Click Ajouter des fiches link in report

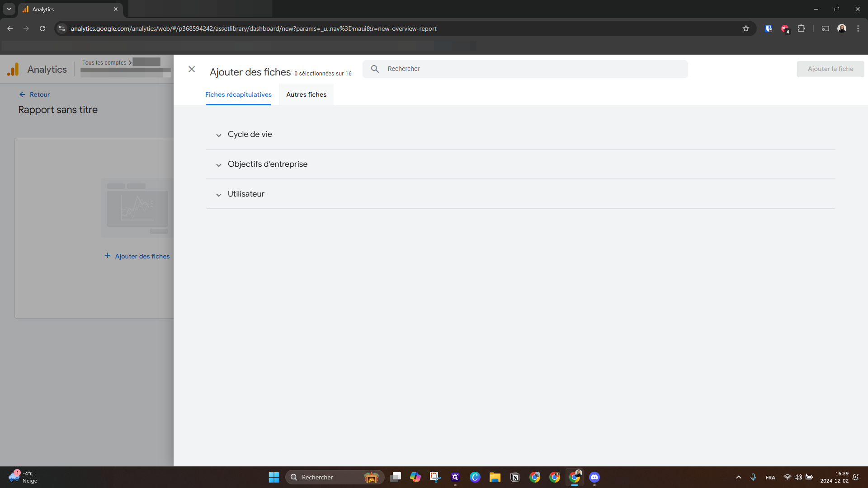(137, 256)
